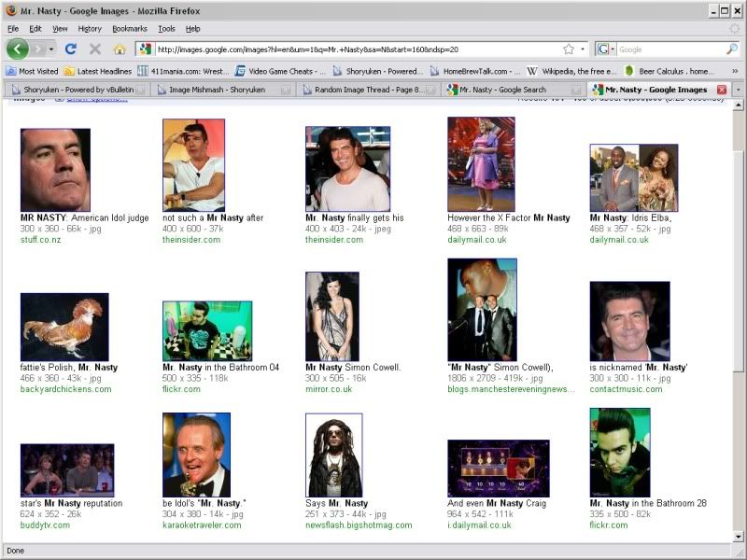This screenshot has height=560, width=747.
Task: Open the Edit menu
Action: click(x=35, y=29)
